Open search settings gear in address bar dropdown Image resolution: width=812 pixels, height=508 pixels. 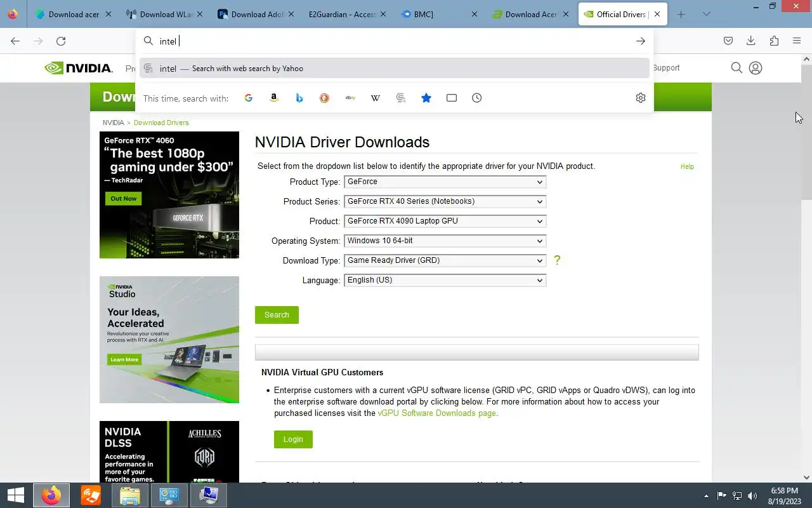point(641,98)
